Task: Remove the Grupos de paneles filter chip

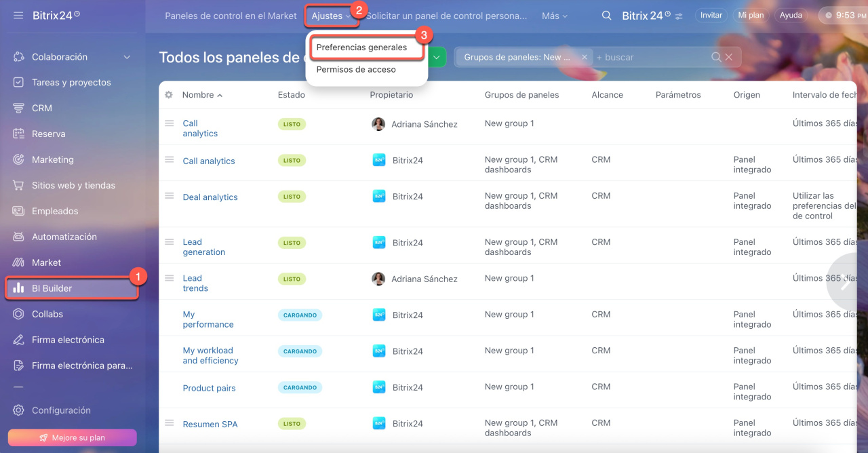Action: point(585,58)
